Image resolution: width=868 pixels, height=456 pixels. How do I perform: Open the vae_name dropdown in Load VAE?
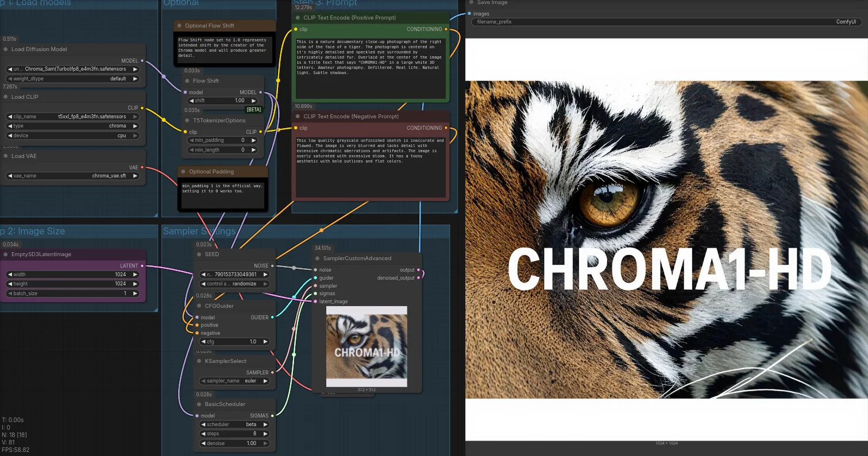(x=72, y=176)
